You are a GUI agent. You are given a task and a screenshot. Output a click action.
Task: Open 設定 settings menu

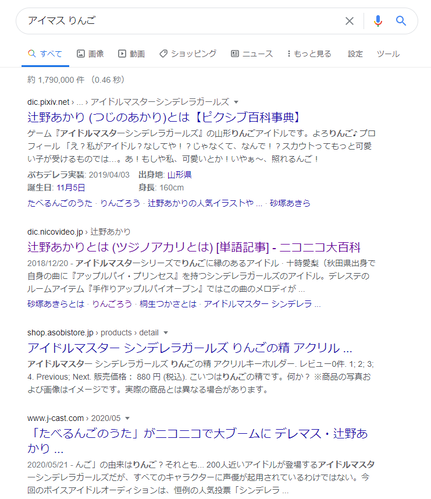click(355, 54)
